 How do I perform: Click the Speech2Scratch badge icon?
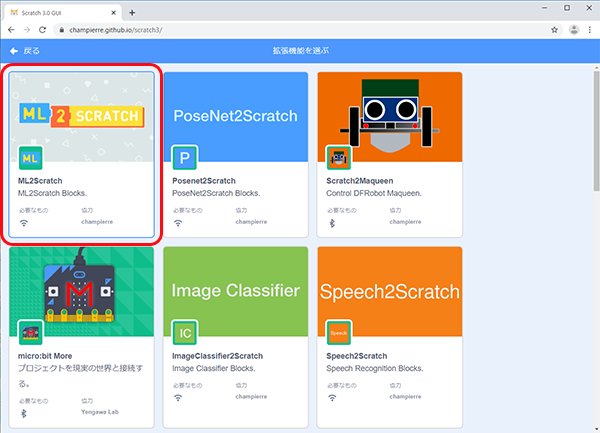click(x=339, y=333)
